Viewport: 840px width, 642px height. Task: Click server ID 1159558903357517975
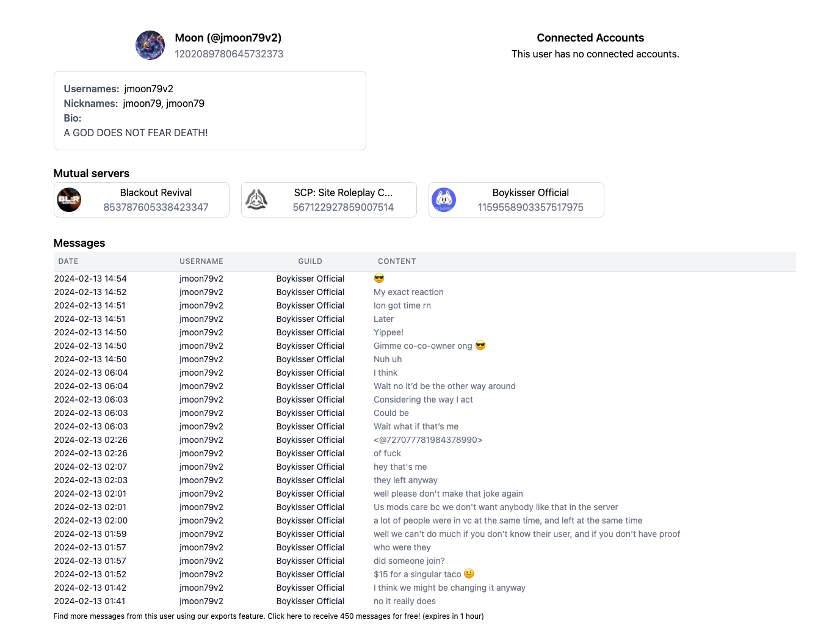[530, 207]
